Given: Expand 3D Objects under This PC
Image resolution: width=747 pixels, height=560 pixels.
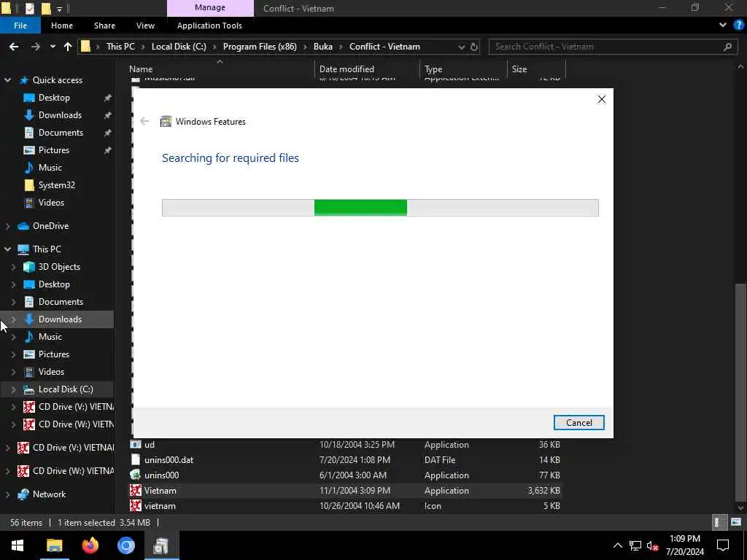Looking at the screenshot, I should tap(13, 267).
